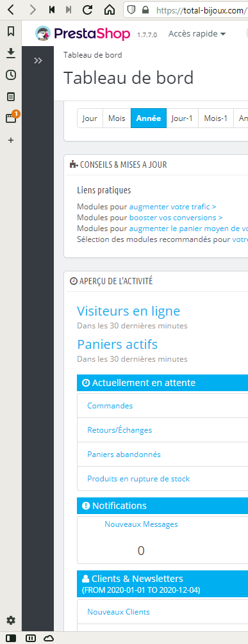The image size is (248, 644).
Task: Open the bookmarks panel icon
Action: click(11, 31)
